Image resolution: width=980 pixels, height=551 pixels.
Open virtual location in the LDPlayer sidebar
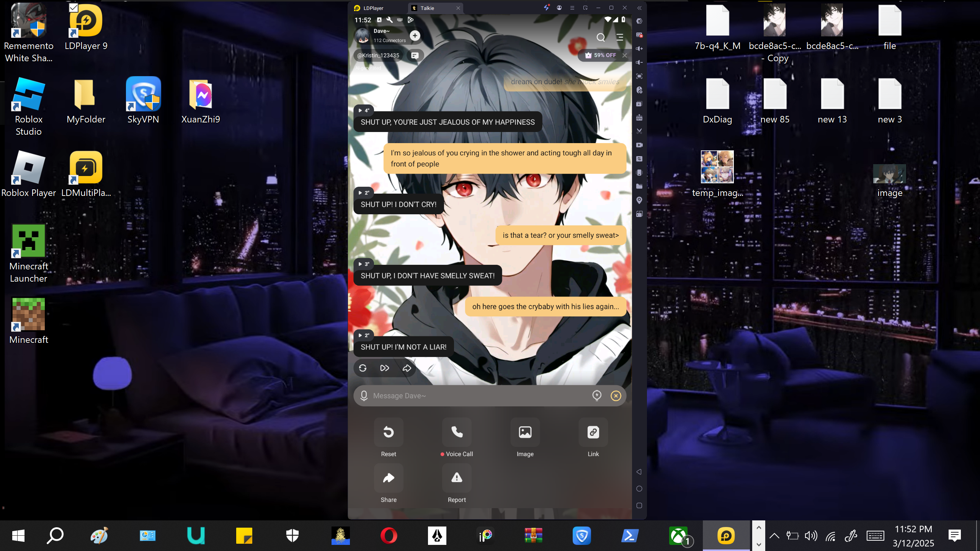pyautogui.click(x=639, y=200)
